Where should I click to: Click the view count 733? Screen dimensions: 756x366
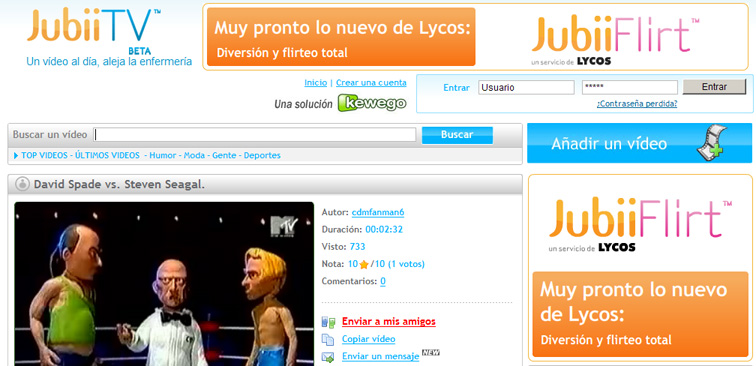pos(357,247)
